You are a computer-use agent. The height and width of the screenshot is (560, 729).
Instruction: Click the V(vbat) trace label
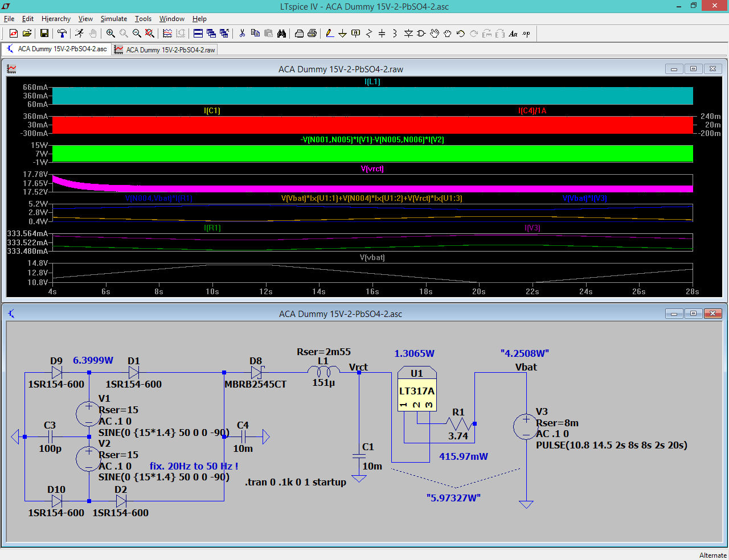372,258
